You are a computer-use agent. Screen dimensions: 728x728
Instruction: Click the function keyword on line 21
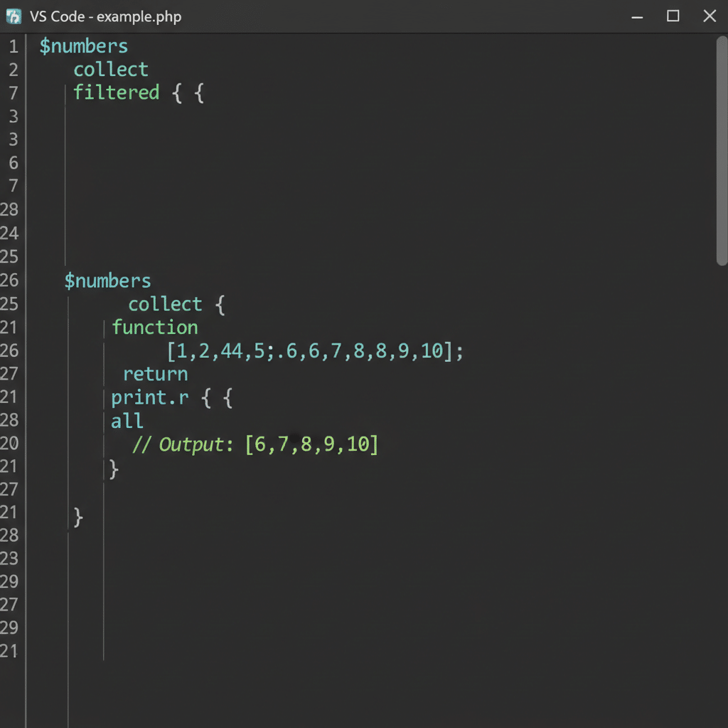point(155,327)
